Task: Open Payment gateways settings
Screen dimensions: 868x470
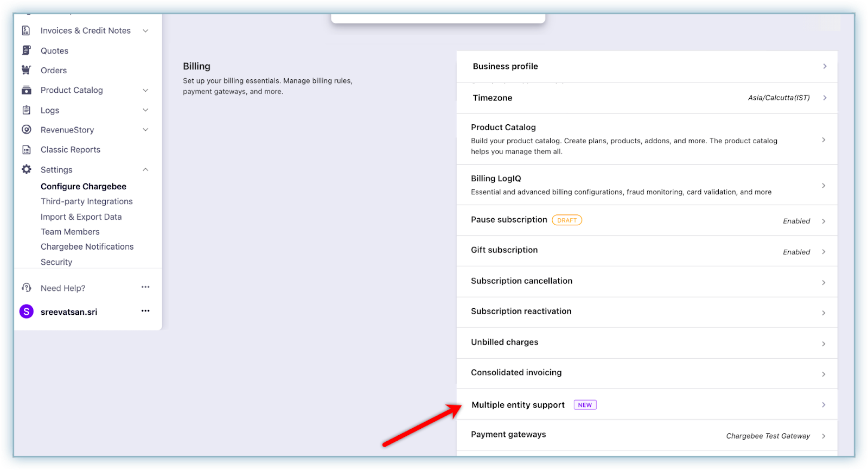Action: coord(647,435)
